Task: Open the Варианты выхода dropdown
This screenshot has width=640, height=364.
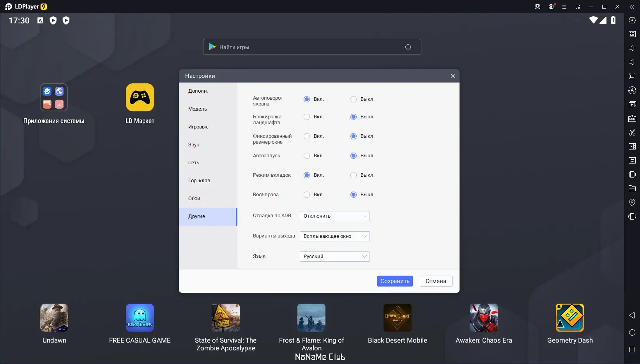Action: (x=335, y=236)
